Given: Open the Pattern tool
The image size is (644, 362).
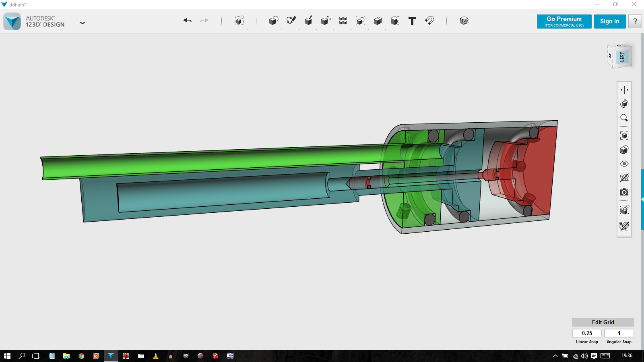Looking at the screenshot, I should point(343,21).
